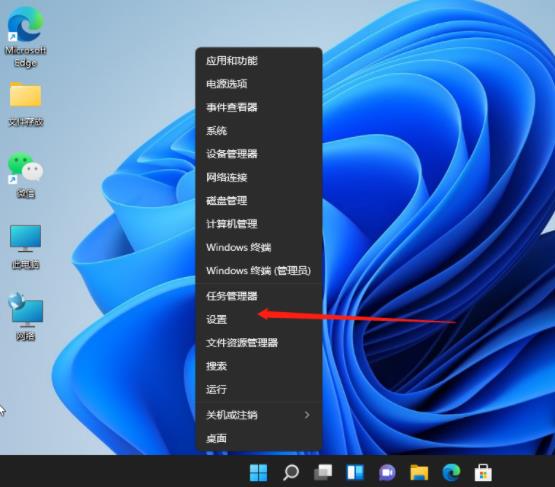
Task: Open the Widgets panel icon in the taskbar
Action: point(355,472)
